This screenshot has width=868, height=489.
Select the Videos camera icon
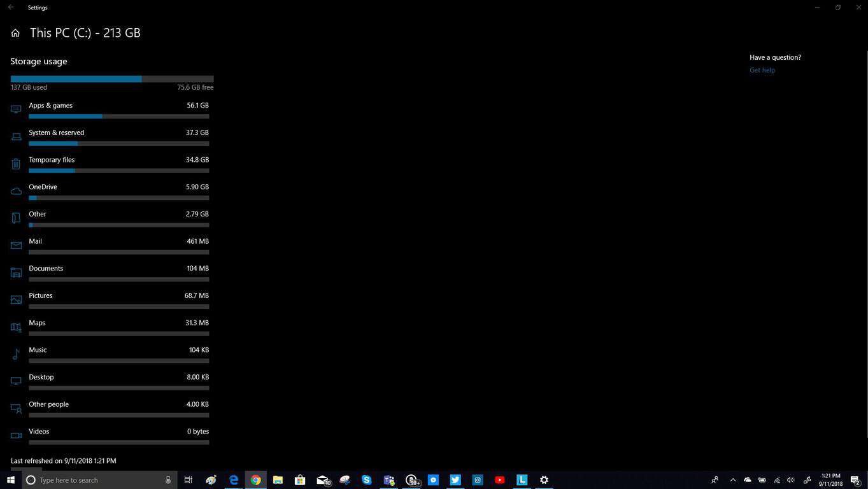tap(16, 436)
